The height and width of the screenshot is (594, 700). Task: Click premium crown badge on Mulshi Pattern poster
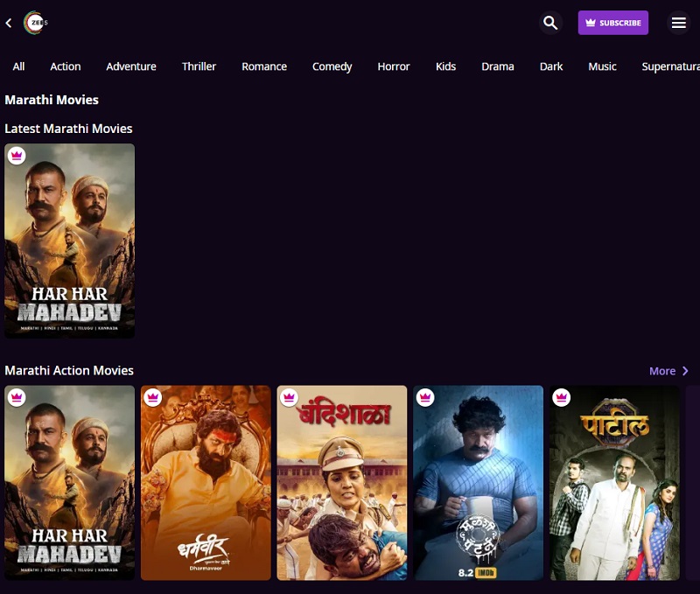(x=425, y=398)
